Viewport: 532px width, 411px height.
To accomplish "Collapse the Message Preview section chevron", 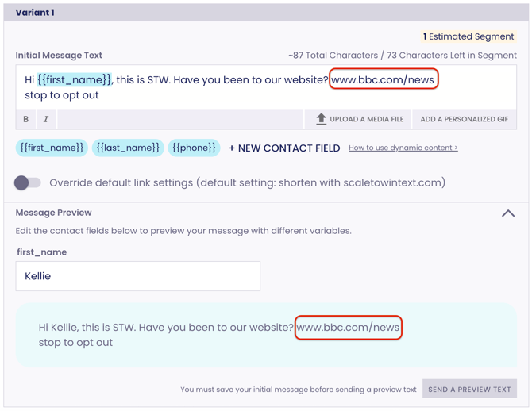I will point(508,213).
